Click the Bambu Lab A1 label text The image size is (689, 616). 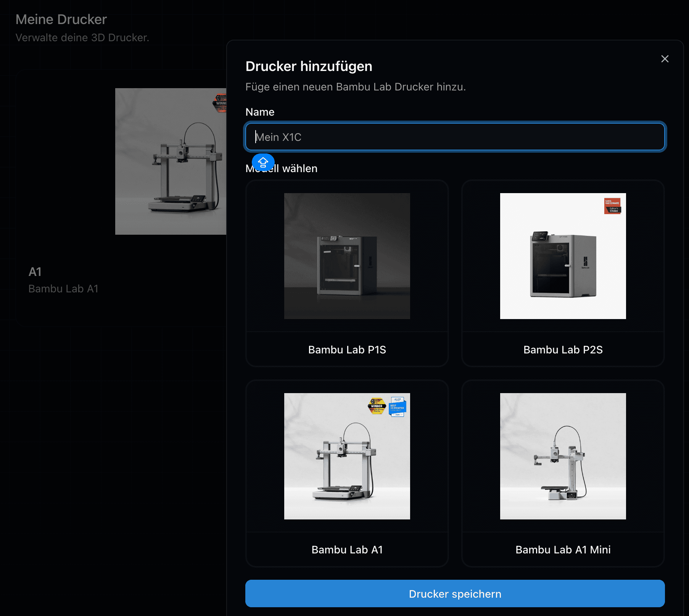click(347, 550)
